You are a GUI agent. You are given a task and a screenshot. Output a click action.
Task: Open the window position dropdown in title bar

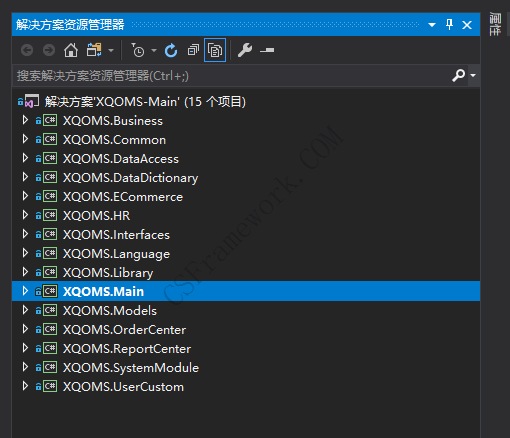tap(432, 25)
